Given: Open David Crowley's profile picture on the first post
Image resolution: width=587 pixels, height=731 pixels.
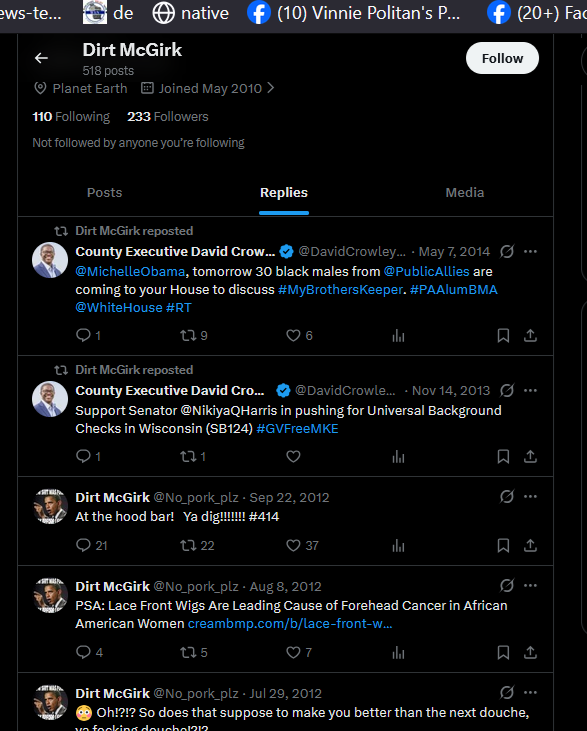Looking at the screenshot, I should pos(50,260).
